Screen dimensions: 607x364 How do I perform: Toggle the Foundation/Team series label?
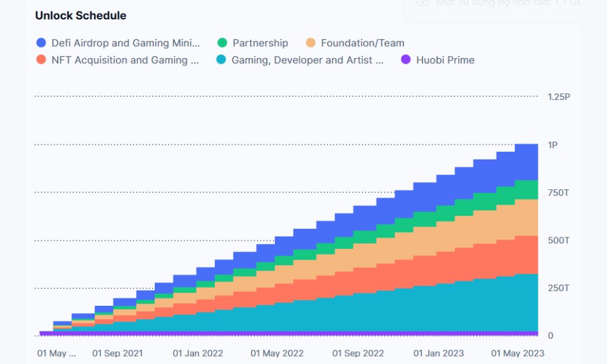point(362,43)
